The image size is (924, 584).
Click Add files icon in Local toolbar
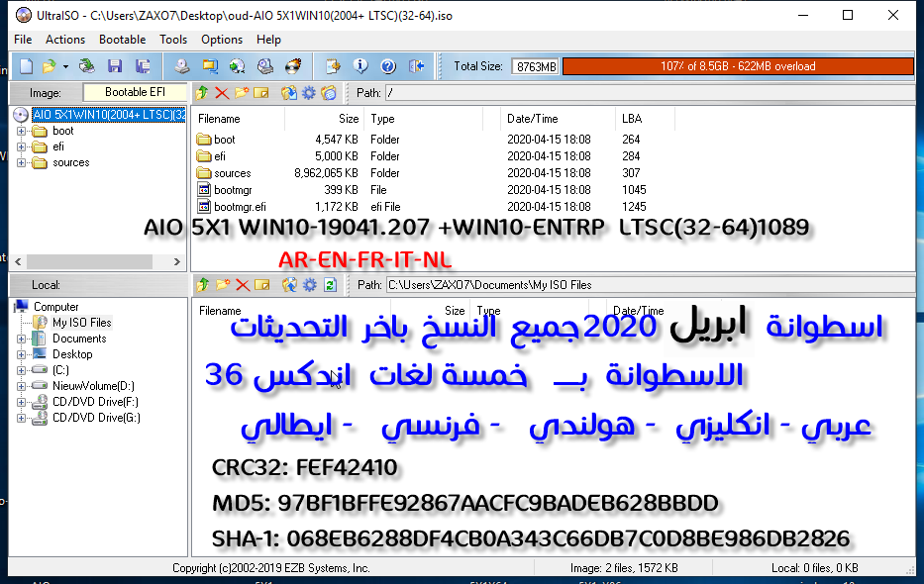click(289, 285)
